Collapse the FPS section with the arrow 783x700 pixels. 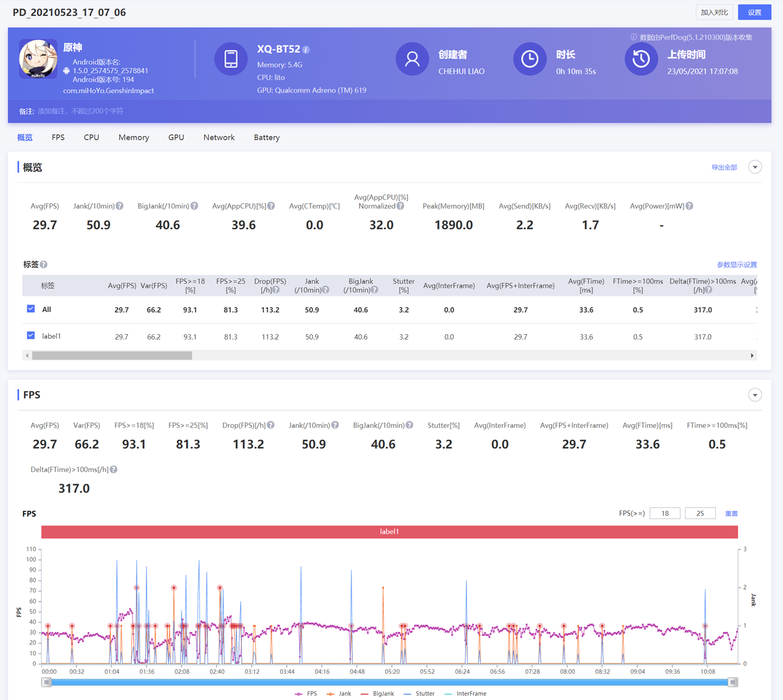coord(755,395)
